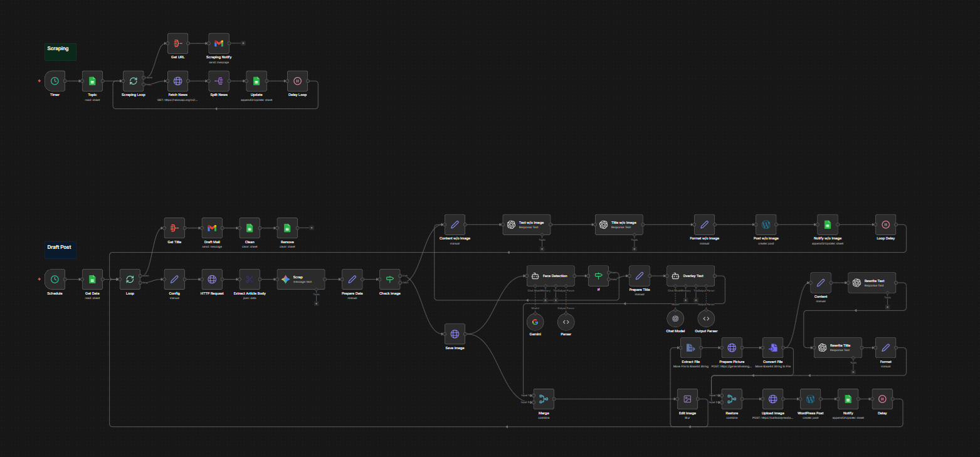The width and height of the screenshot is (980, 457).
Task: Select the Draft Post sticky note label
Action: (x=60, y=247)
